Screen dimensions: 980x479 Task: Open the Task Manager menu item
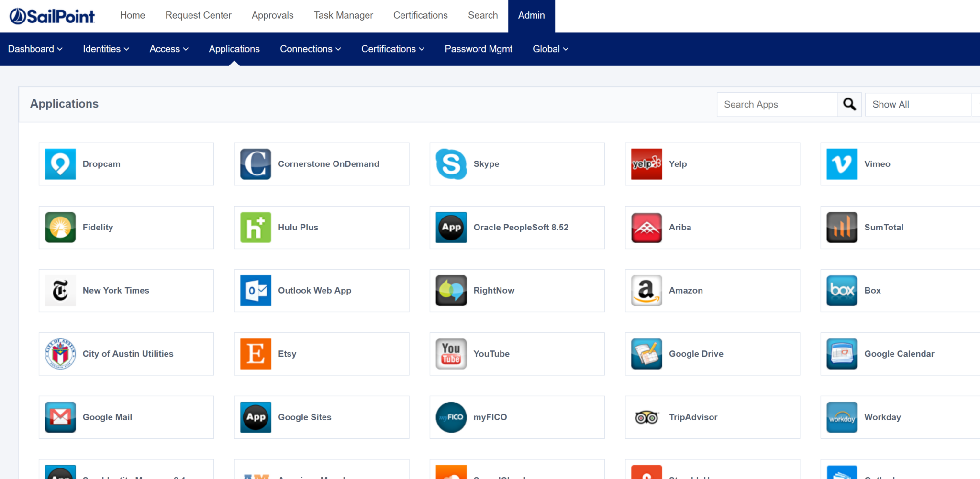[x=343, y=15]
